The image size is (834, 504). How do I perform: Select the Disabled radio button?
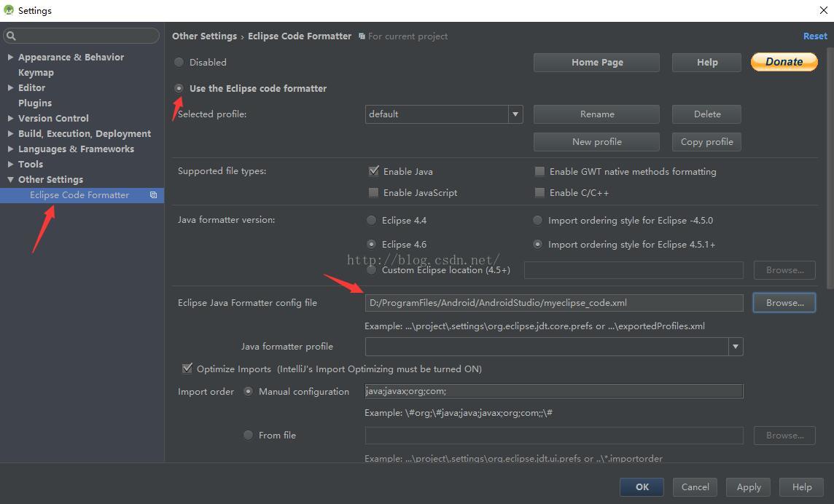(179, 63)
